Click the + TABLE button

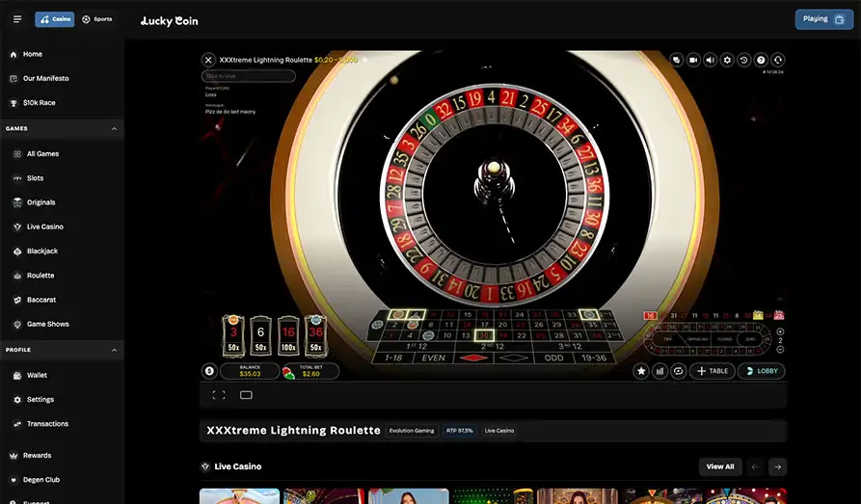pyautogui.click(x=713, y=371)
